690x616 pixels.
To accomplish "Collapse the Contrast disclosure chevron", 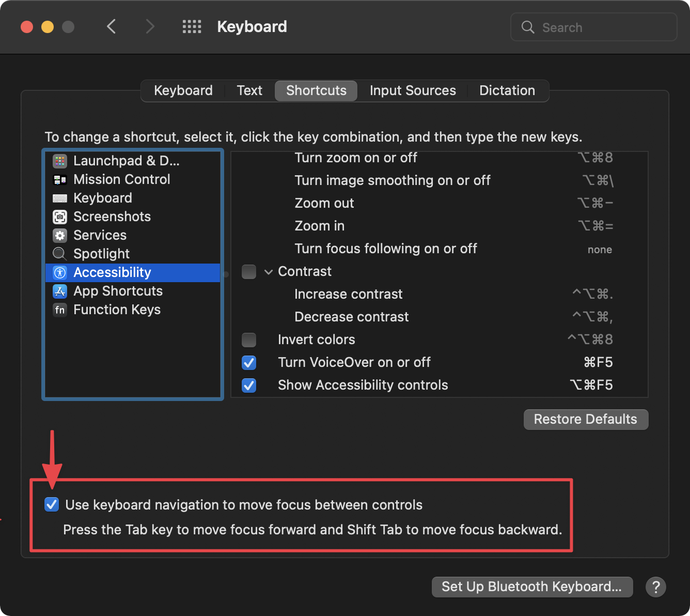I will click(269, 271).
